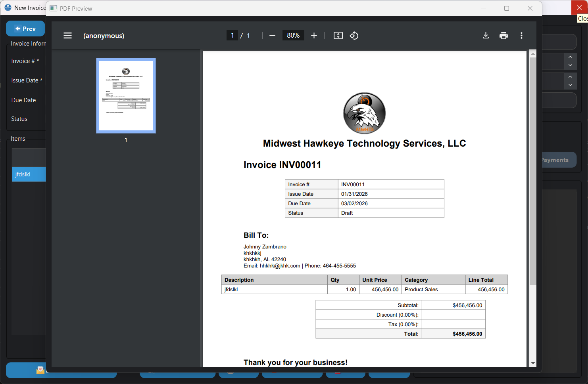Expand the Items section header
The image size is (588, 384).
(18, 138)
